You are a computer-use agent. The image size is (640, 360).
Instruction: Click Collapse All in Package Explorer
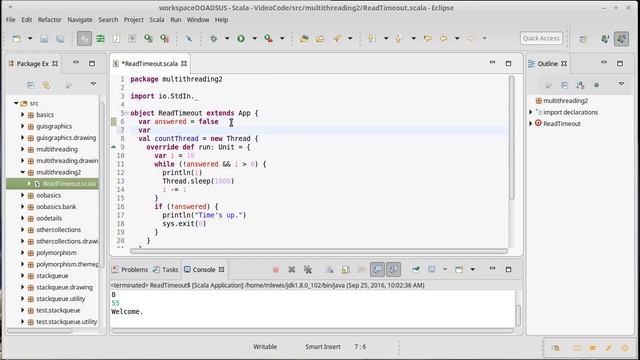(31, 85)
